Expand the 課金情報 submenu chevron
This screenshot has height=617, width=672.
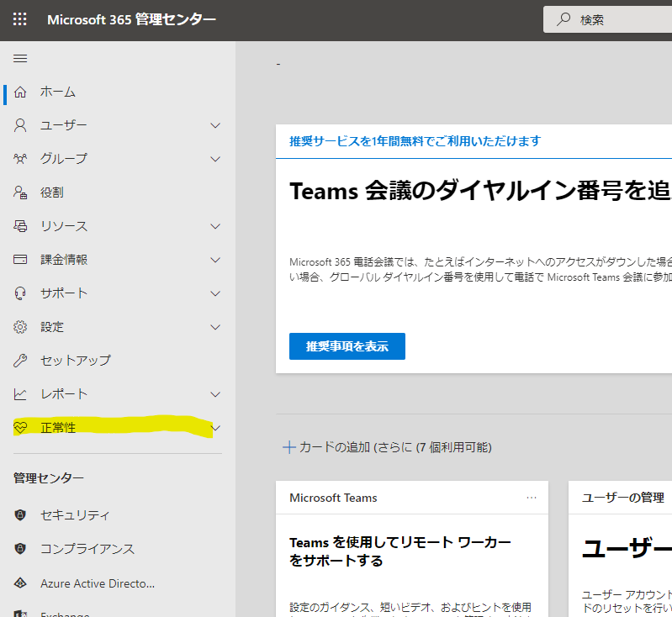pos(215,260)
